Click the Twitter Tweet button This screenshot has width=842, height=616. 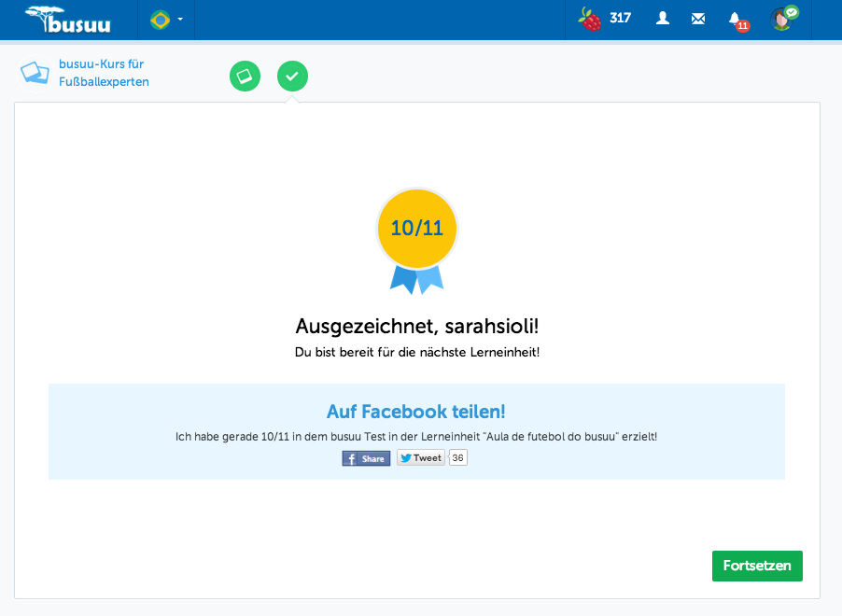tap(421, 457)
